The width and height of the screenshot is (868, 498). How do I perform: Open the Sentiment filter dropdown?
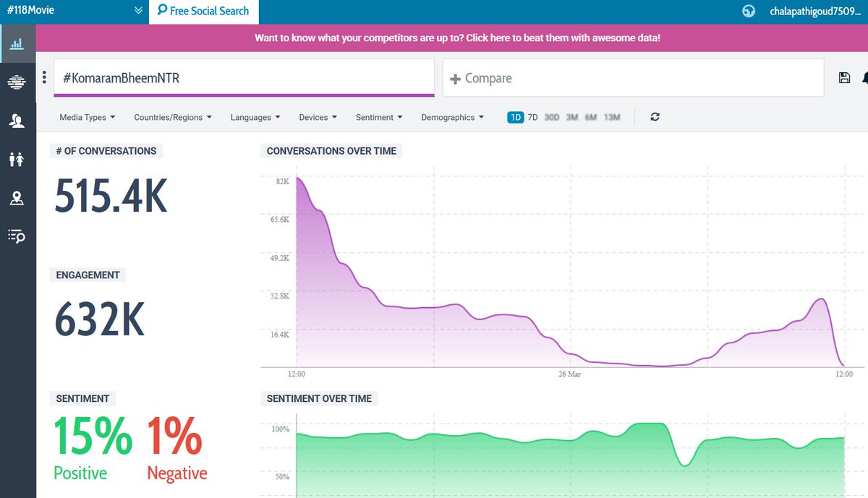(x=379, y=117)
